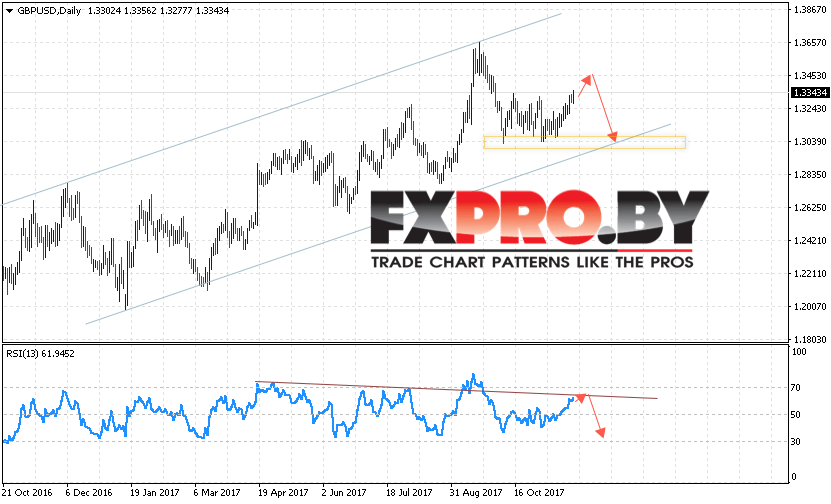Screen dimensions: 831x504
Task: Click the 6 Dec 2016 date label
Action: (89, 493)
